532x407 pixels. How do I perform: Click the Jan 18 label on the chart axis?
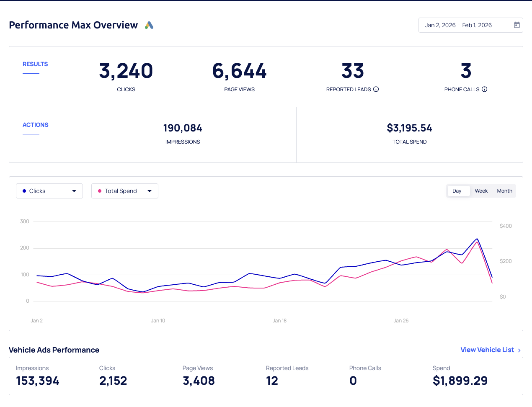(x=279, y=321)
